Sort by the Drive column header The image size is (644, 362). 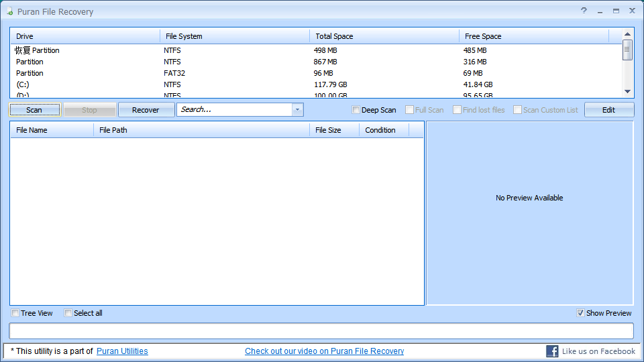pos(85,36)
